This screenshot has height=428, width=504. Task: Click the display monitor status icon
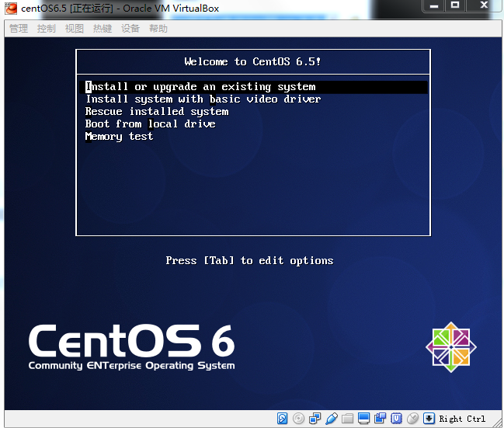tap(364, 419)
